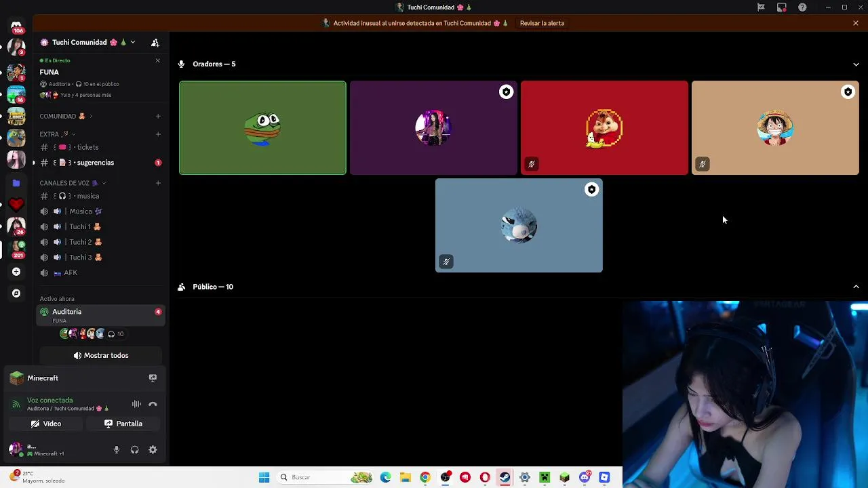
Task: Click muted mic icon on red tile
Action: coord(532,164)
